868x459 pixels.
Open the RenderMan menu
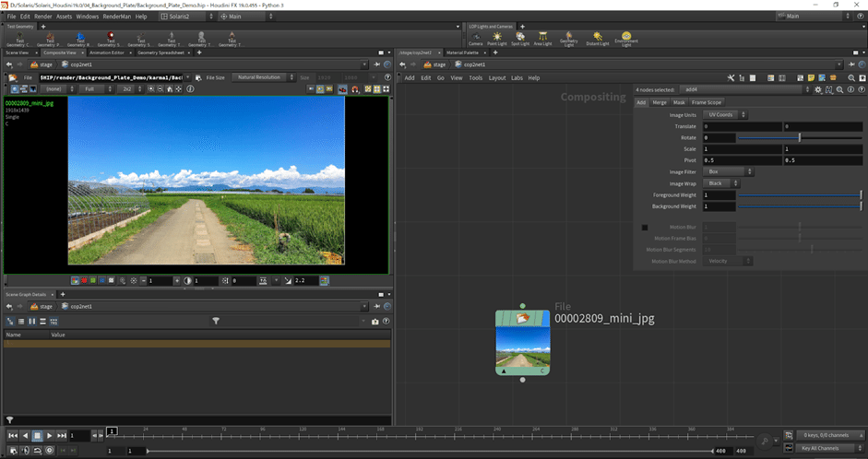119,17
